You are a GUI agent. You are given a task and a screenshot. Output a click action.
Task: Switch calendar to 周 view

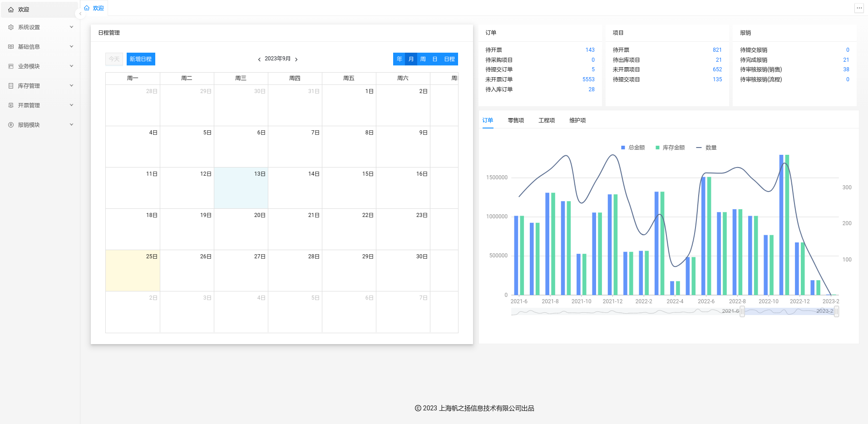pyautogui.click(x=423, y=59)
